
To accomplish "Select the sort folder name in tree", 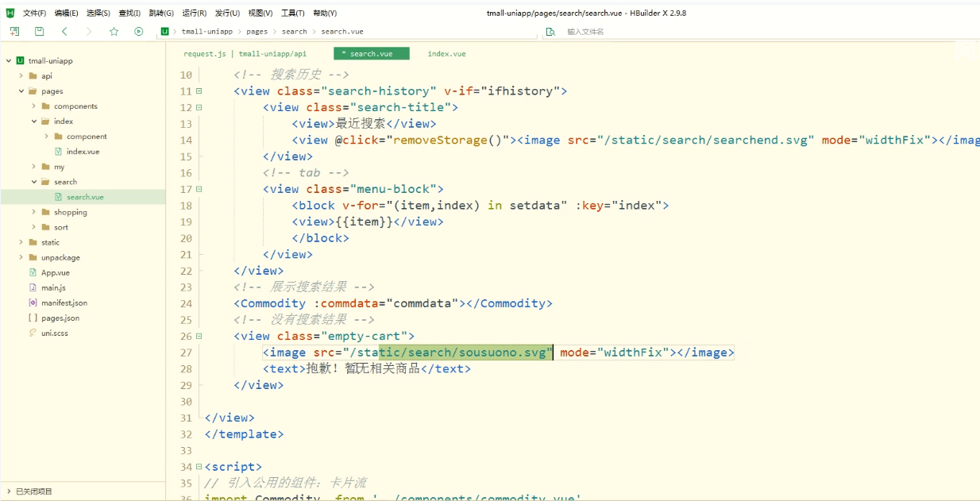I will 61,227.
